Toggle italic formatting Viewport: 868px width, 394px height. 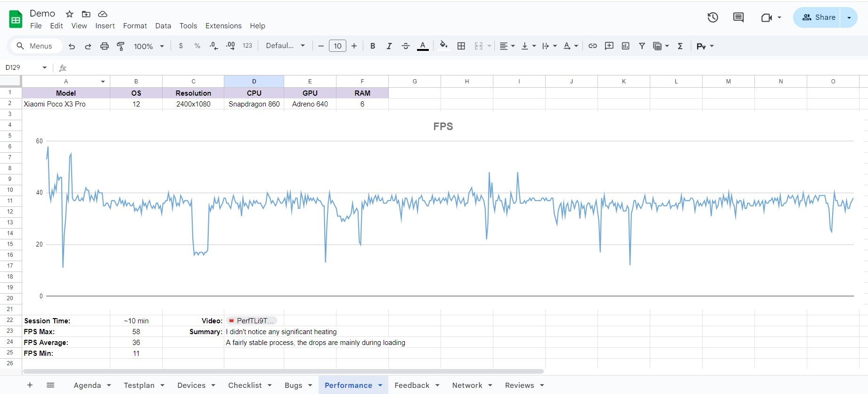click(389, 46)
